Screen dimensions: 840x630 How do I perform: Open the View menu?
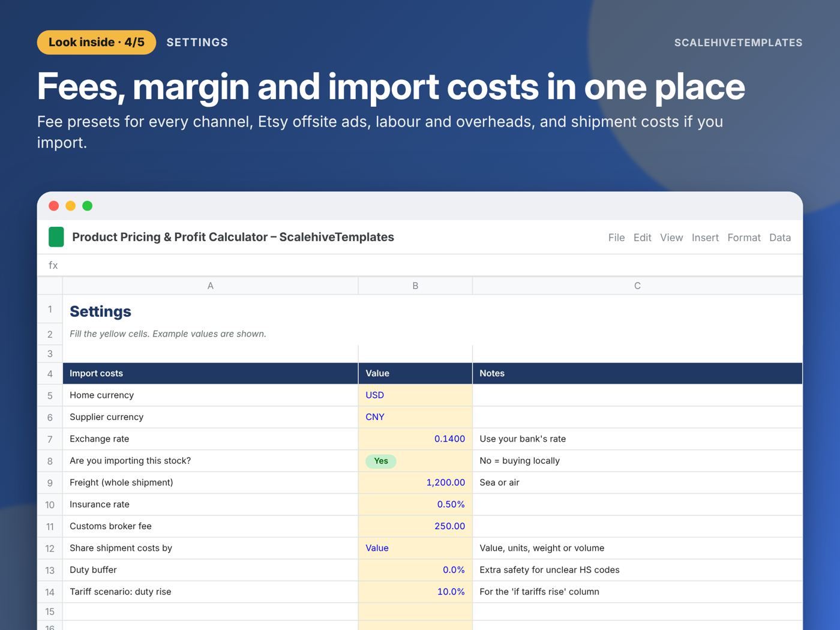pyautogui.click(x=671, y=238)
